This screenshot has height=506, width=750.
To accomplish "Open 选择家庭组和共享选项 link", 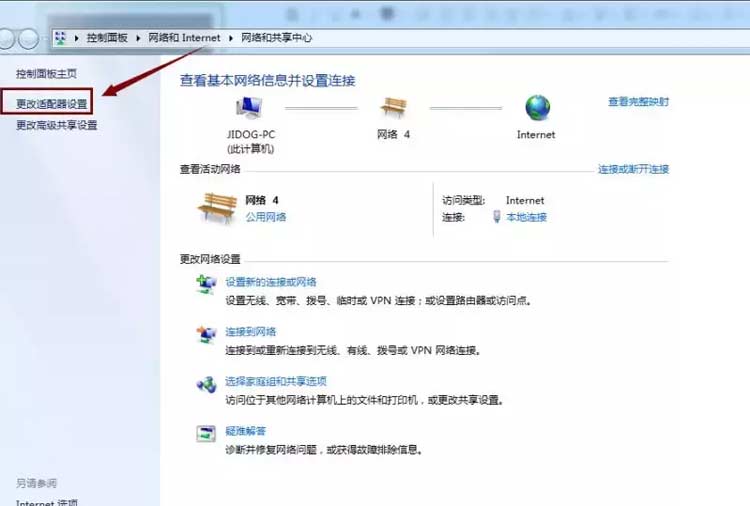I will [276, 382].
